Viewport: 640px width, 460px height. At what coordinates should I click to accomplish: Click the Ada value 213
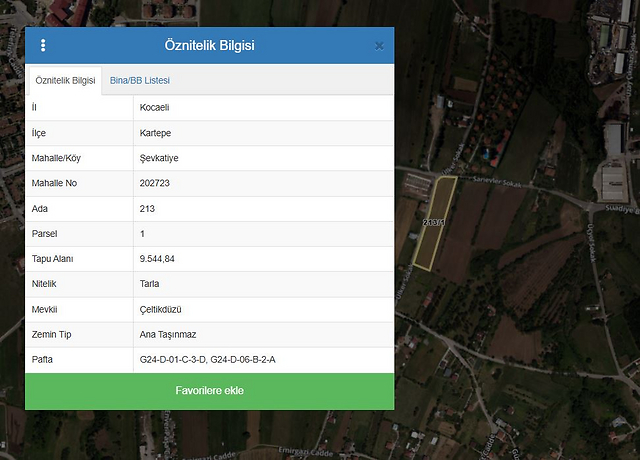148,209
